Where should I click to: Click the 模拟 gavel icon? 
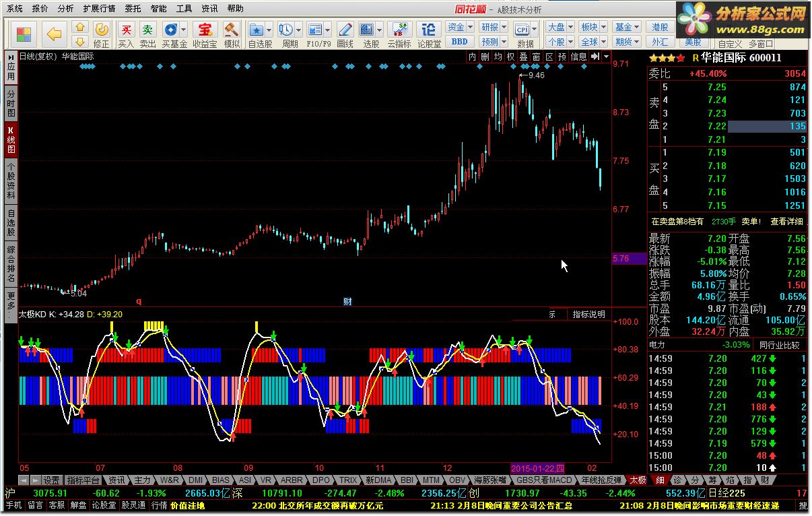232,34
